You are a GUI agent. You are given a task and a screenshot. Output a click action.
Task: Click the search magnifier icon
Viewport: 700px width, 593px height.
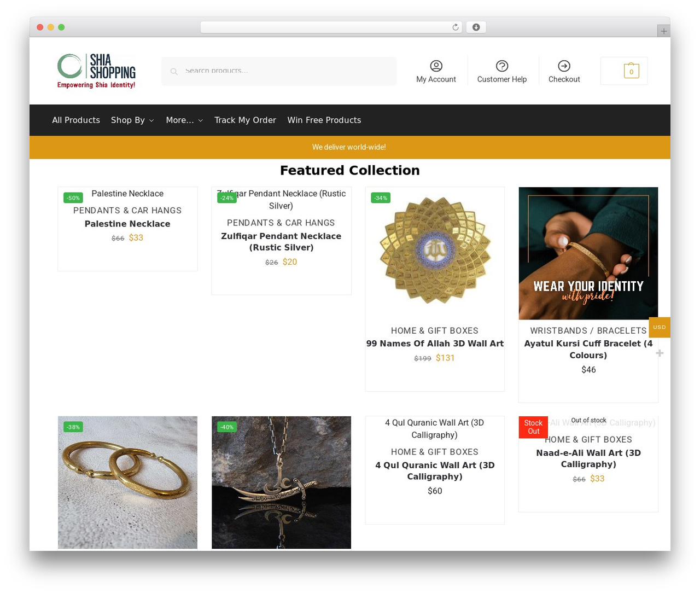(x=174, y=71)
